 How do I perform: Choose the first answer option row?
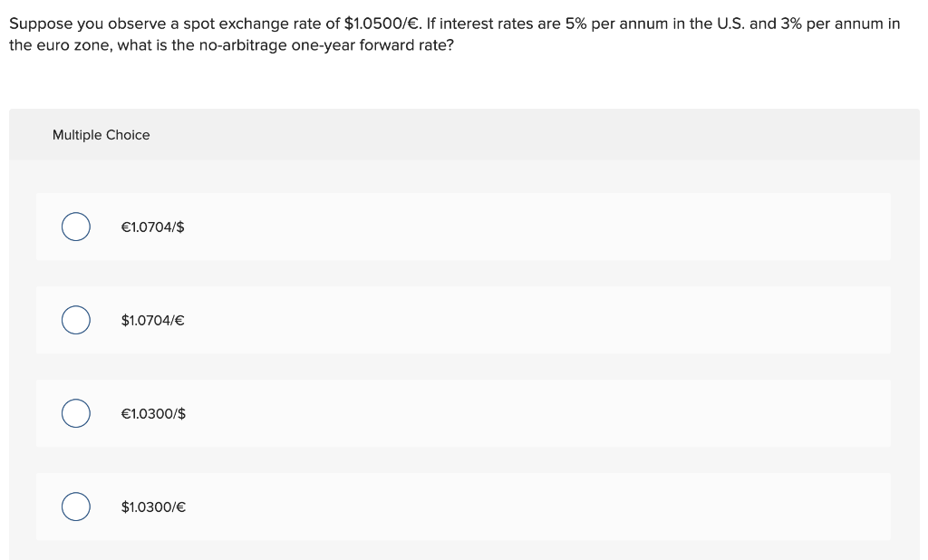click(x=463, y=227)
